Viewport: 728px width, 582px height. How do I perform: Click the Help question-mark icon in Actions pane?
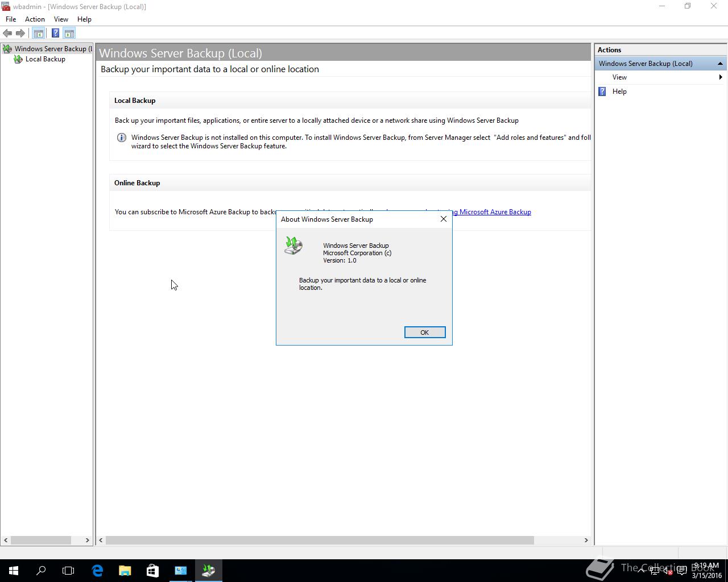(x=602, y=92)
